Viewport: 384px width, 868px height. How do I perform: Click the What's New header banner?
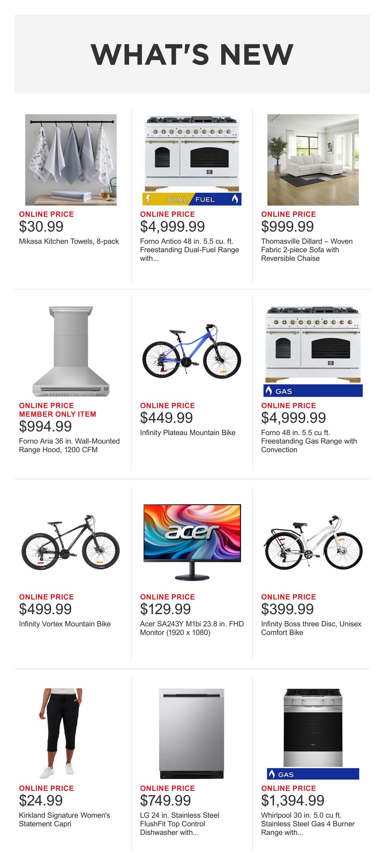click(x=192, y=54)
